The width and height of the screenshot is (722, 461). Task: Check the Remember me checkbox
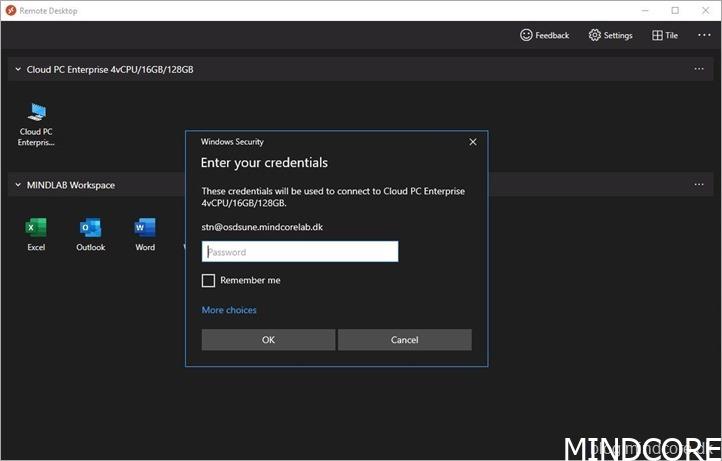[209, 281]
